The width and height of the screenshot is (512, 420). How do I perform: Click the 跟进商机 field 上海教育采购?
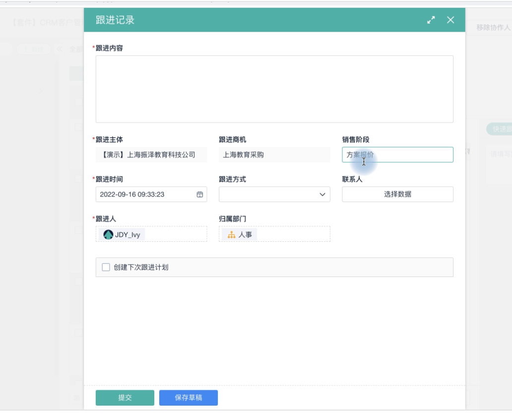click(x=274, y=155)
